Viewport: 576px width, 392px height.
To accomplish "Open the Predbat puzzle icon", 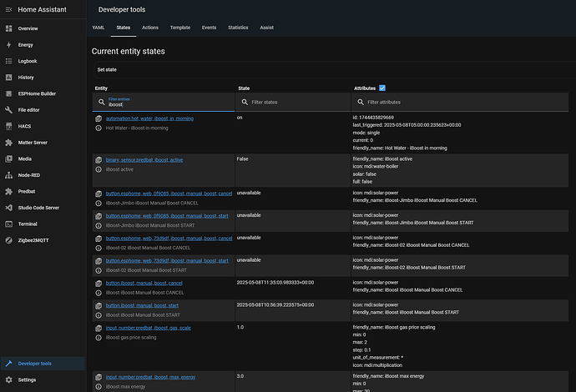I will [x=9, y=191].
